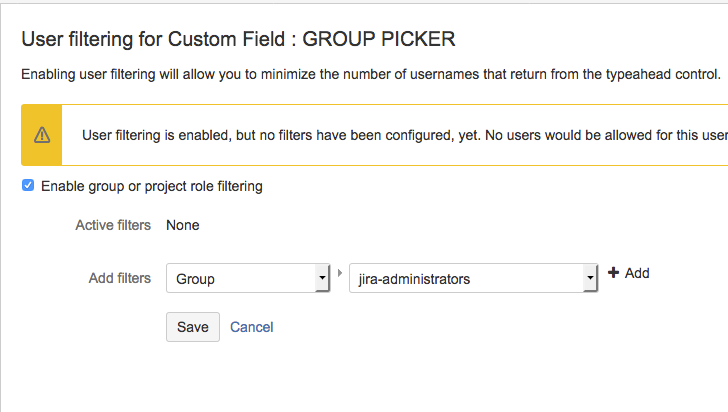Click the 'Enabling user filtering' description text
Viewport: 728px width, 412px height.
pyautogui.click(x=370, y=74)
